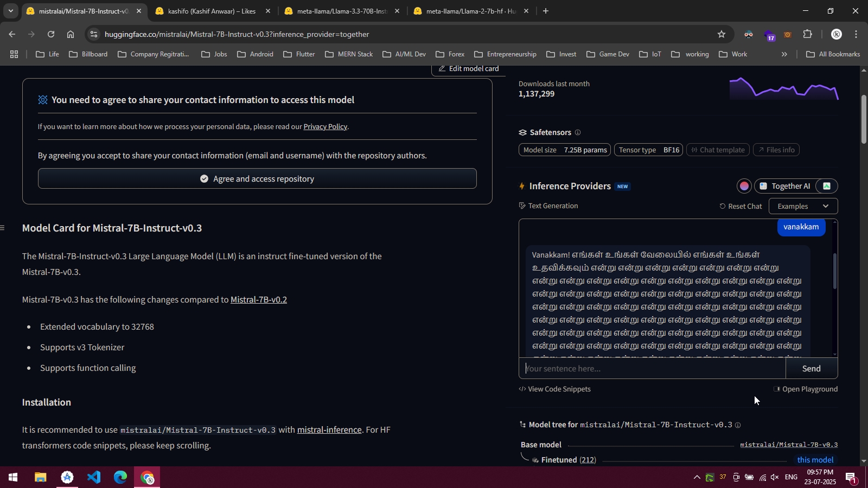Click the Safetensors info icon
This screenshot has width=868, height=488.
coord(578,132)
